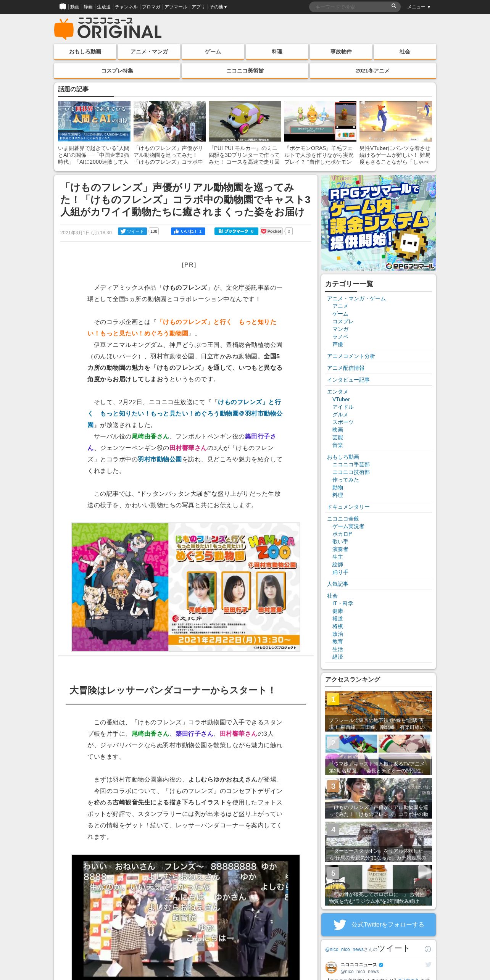The width and height of the screenshot is (490, 980).
Task: Click the Facebook いいね! button
Action: pos(188,231)
